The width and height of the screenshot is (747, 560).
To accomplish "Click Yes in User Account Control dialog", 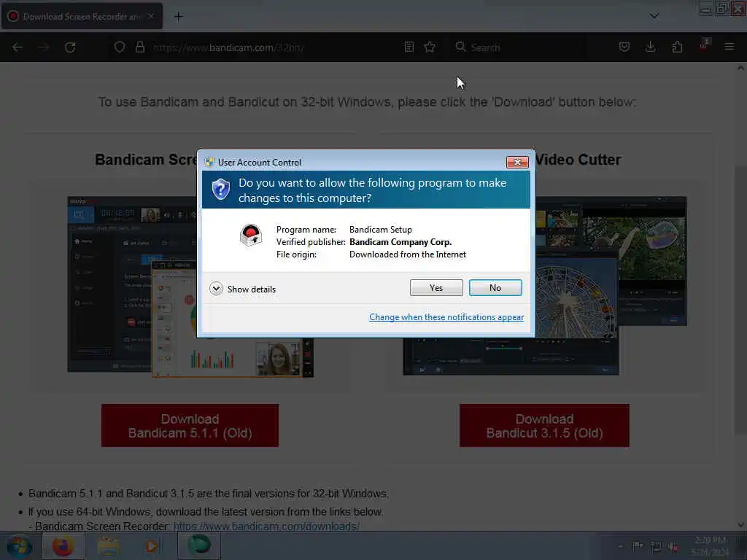I will pos(436,287).
